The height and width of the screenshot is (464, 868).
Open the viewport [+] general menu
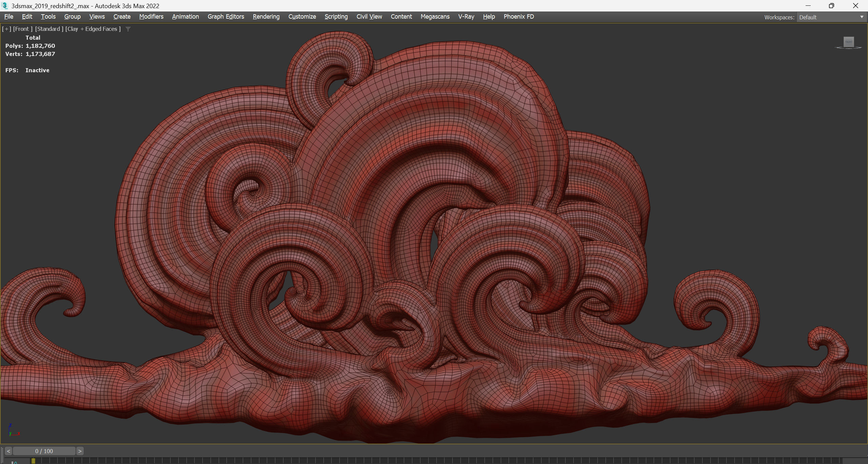tap(6, 29)
